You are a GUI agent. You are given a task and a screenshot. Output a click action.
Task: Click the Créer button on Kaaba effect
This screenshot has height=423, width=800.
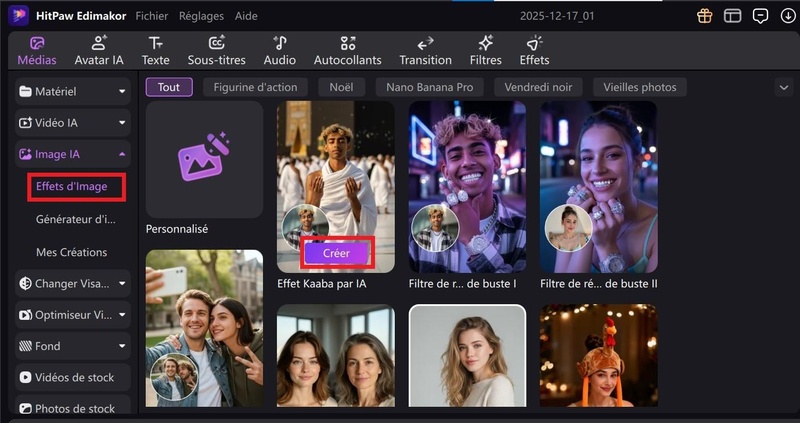click(x=337, y=253)
